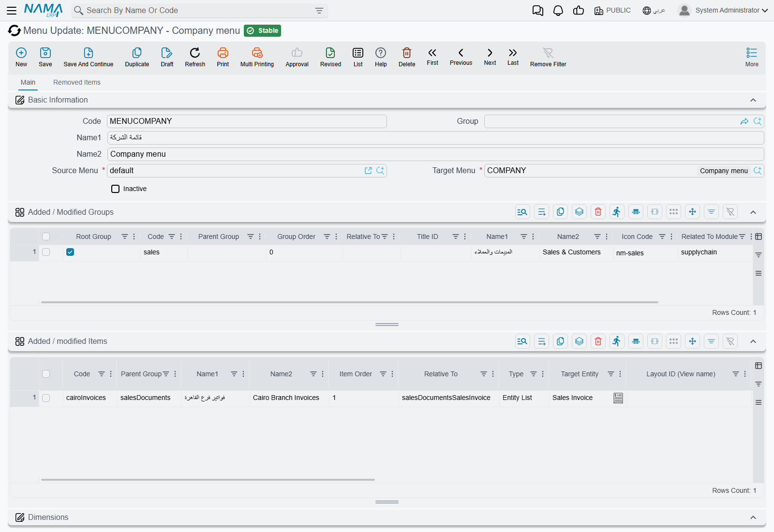
Task: Collapse the Dimensions section
Action: 753,517
